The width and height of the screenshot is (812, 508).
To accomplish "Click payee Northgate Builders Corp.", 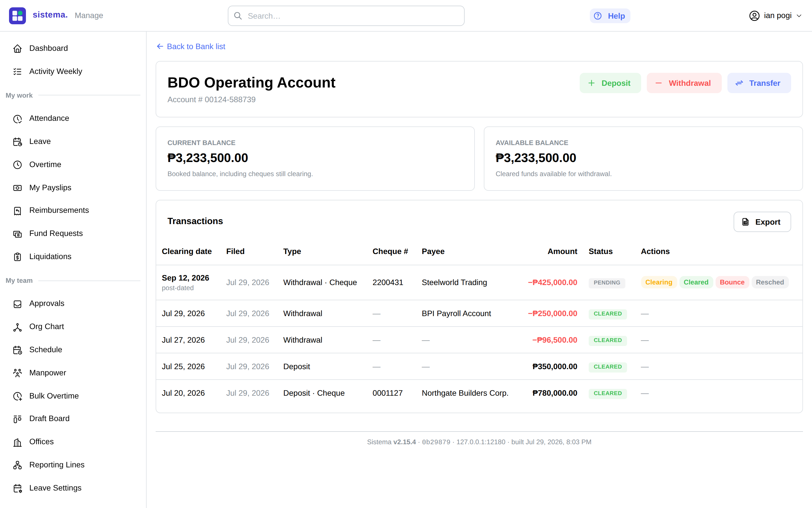I will (x=465, y=393).
